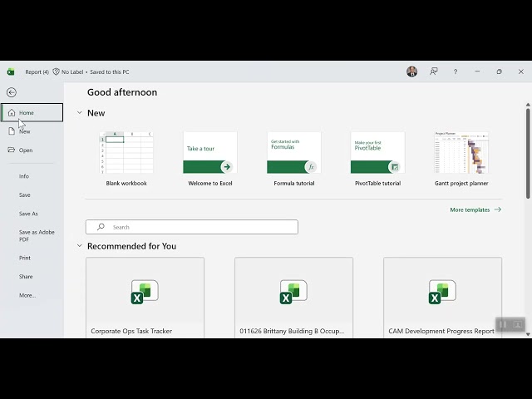Image resolution: width=532 pixels, height=399 pixels.
Task: Open the feedback icon in title bar
Action: 434,71
